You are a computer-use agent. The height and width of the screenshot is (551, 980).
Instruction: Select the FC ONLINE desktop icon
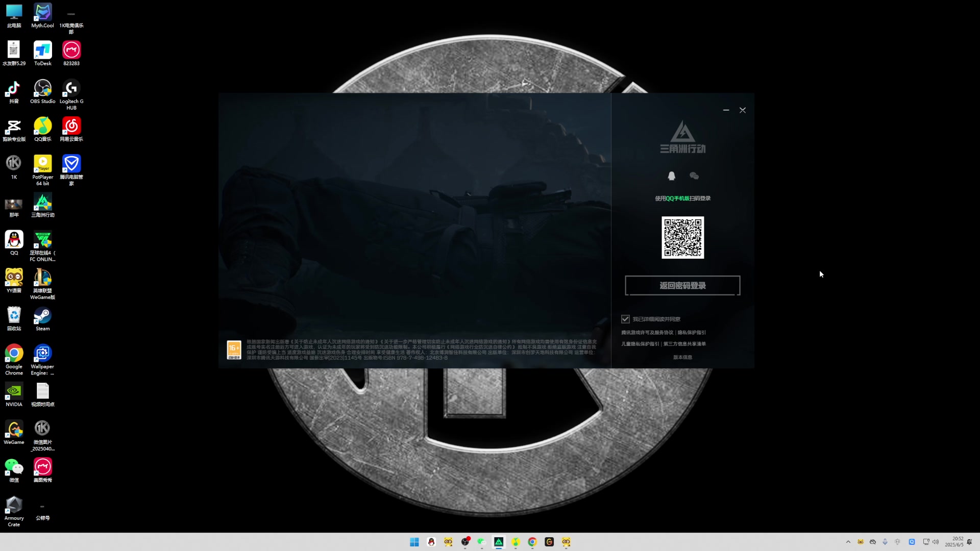[x=42, y=246]
